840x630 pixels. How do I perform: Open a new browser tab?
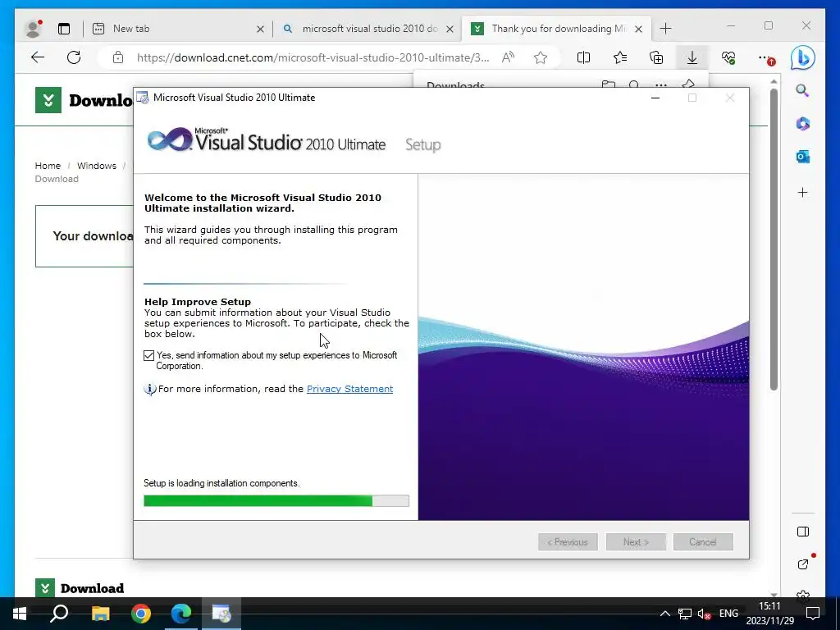click(x=665, y=29)
